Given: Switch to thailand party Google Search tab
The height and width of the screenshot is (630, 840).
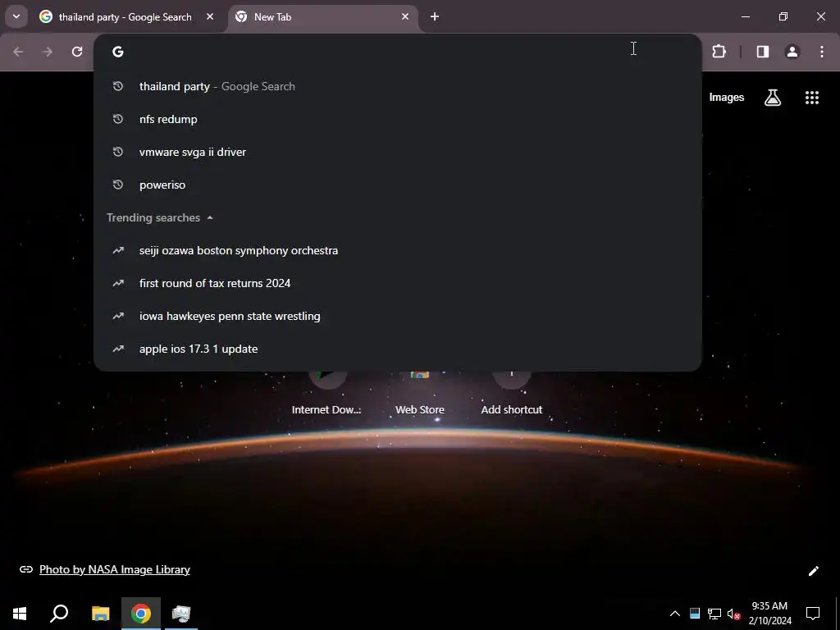Looking at the screenshot, I should click(126, 17).
